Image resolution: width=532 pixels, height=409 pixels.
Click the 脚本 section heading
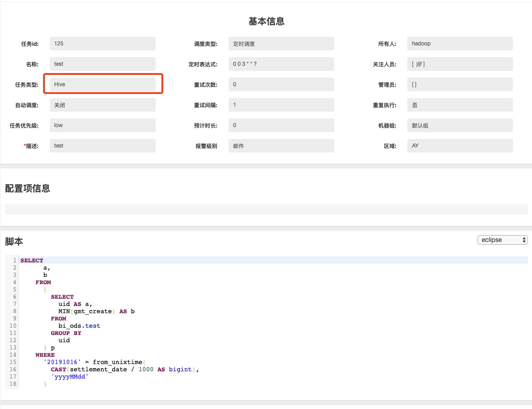(x=14, y=241)
